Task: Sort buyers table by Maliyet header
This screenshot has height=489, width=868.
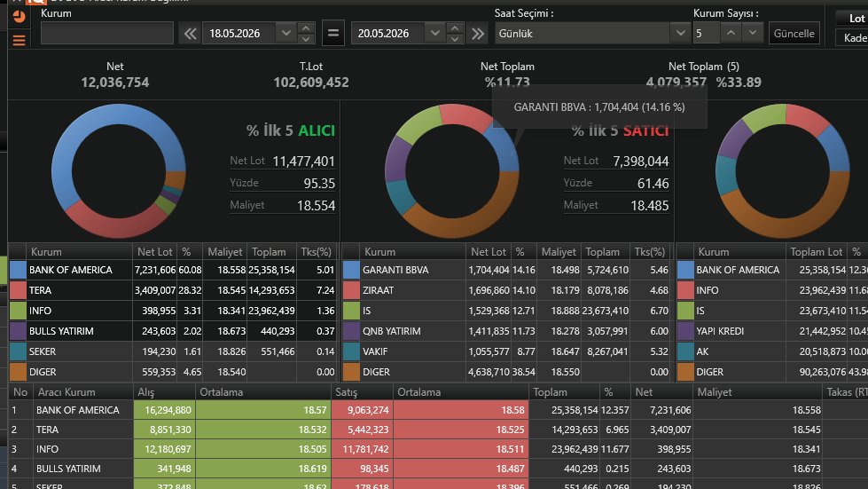Action: 224,251
